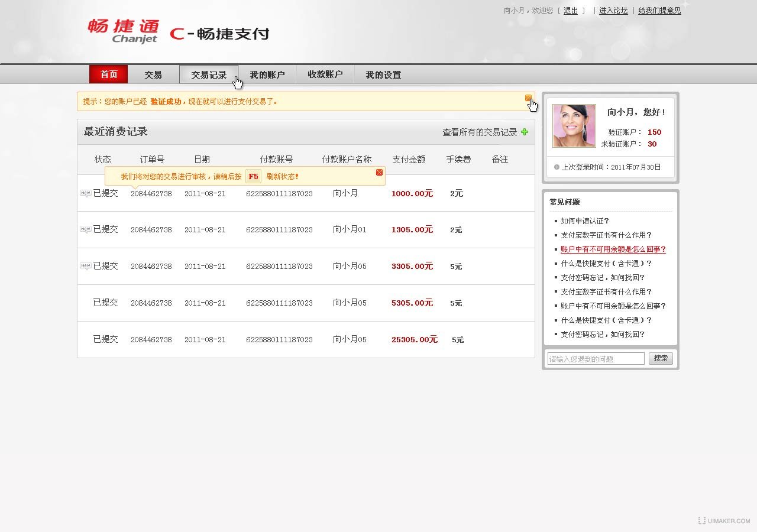757x532 pixels.
Task: Click the amount 3305.00元
Action: [x=412, y=267]
